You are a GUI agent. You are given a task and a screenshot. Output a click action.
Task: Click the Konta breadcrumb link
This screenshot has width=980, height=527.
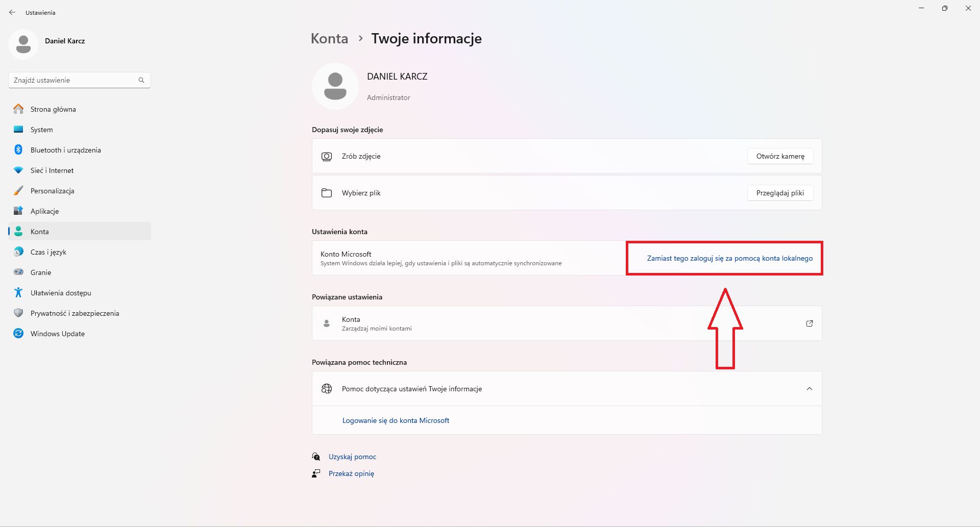(329, 38)
